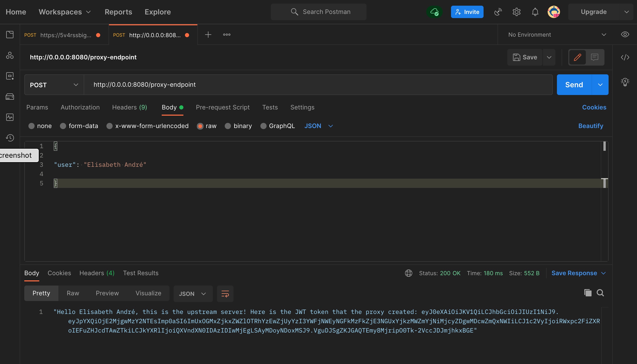Search within the response body
637x364 pixels.
point(600,293)
